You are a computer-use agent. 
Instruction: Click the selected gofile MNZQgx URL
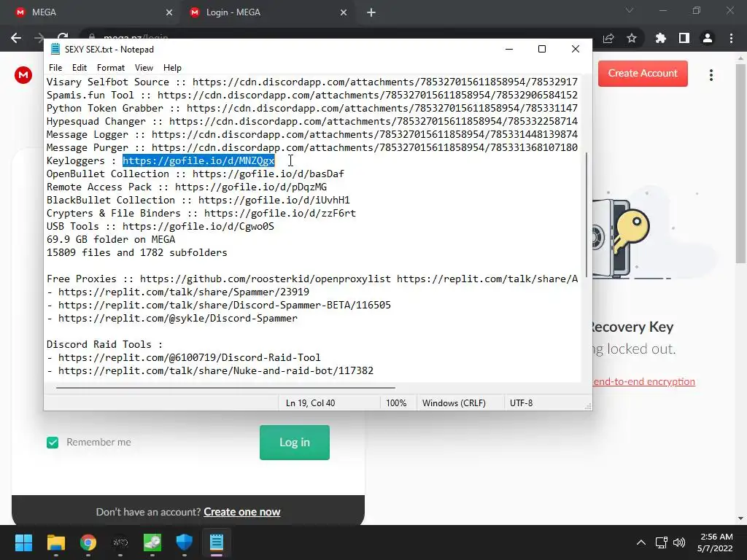point(198,161)
